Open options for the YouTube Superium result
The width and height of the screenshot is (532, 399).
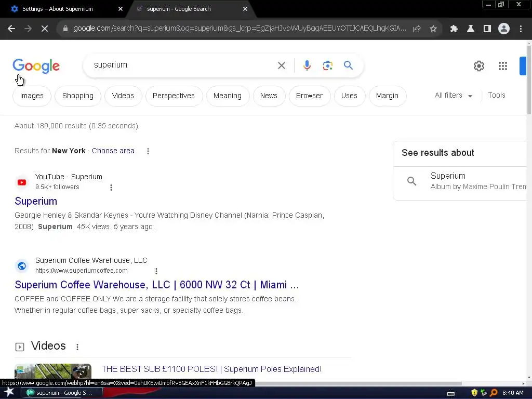pyautogui.click(x=111, y=187)
